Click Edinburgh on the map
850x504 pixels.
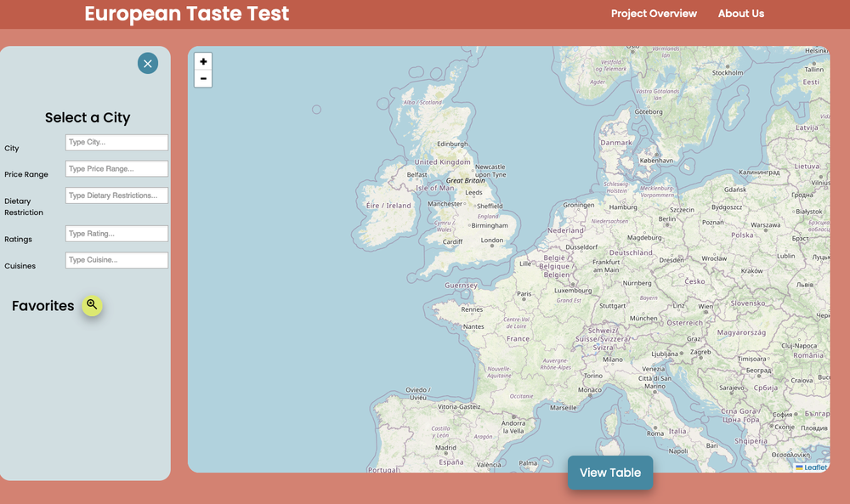click(452, 144)
